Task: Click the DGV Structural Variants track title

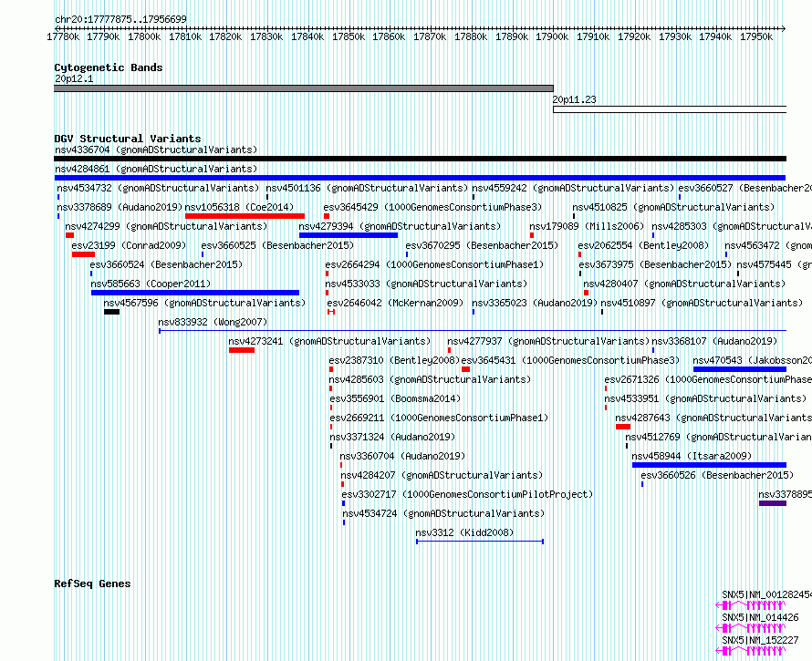Action: 128,139
